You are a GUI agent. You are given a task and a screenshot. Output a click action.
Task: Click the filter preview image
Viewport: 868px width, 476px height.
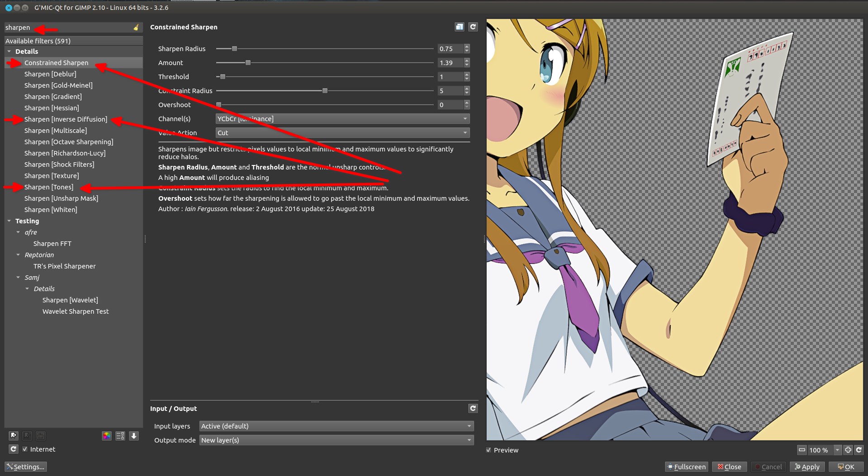[x=674, y=229]
